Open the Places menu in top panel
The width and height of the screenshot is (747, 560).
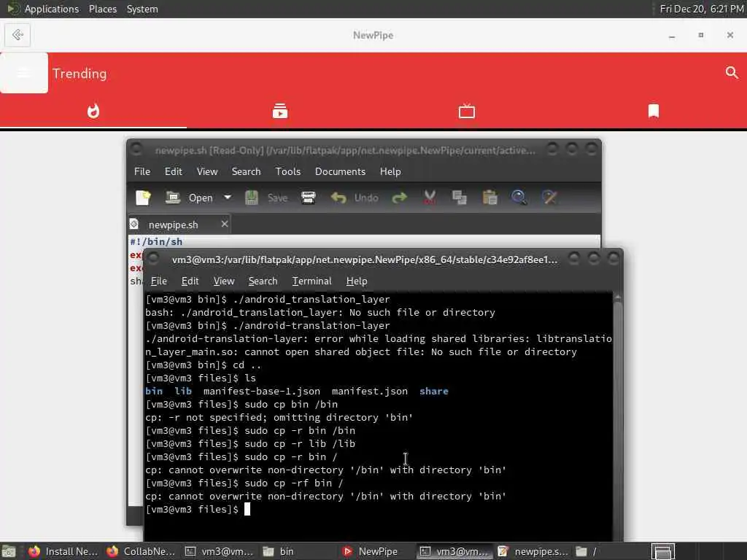103,9
